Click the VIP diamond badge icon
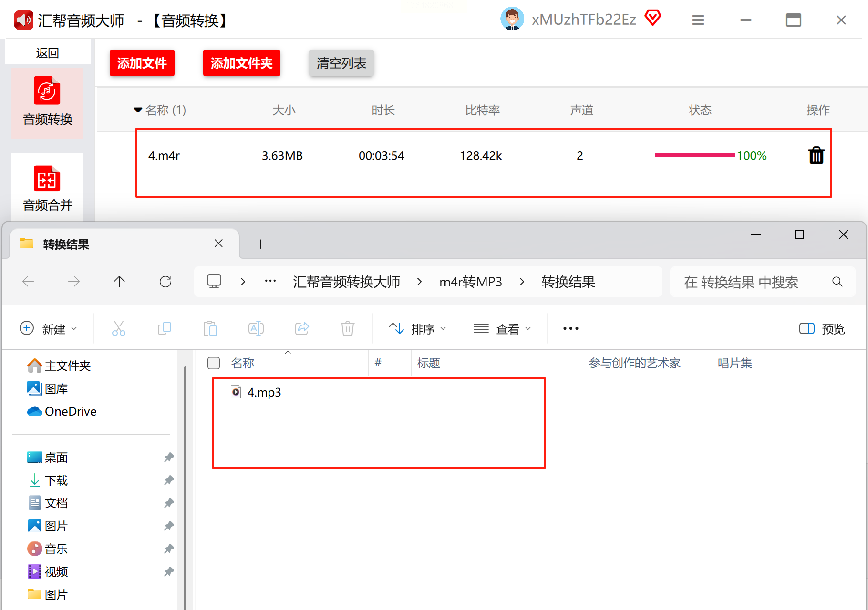The width and height of the screenshot is (868, 610). click(x=653, y=19)
